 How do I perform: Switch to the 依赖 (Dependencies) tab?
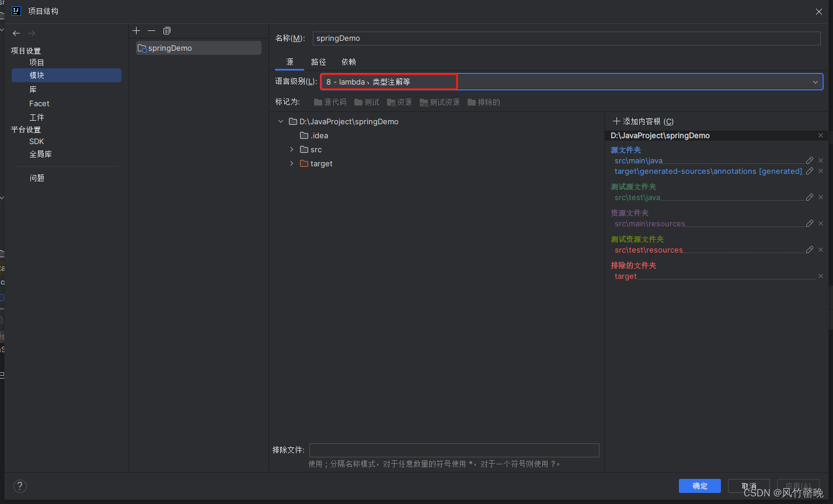348,62
